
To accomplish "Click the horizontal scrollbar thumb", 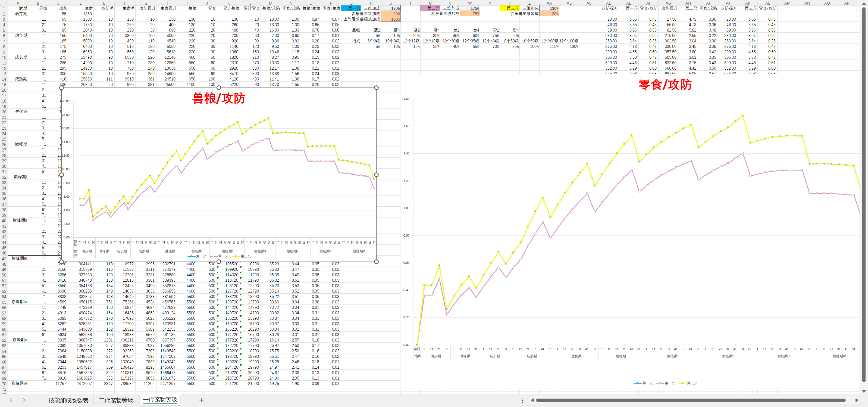I will (691, 400).
